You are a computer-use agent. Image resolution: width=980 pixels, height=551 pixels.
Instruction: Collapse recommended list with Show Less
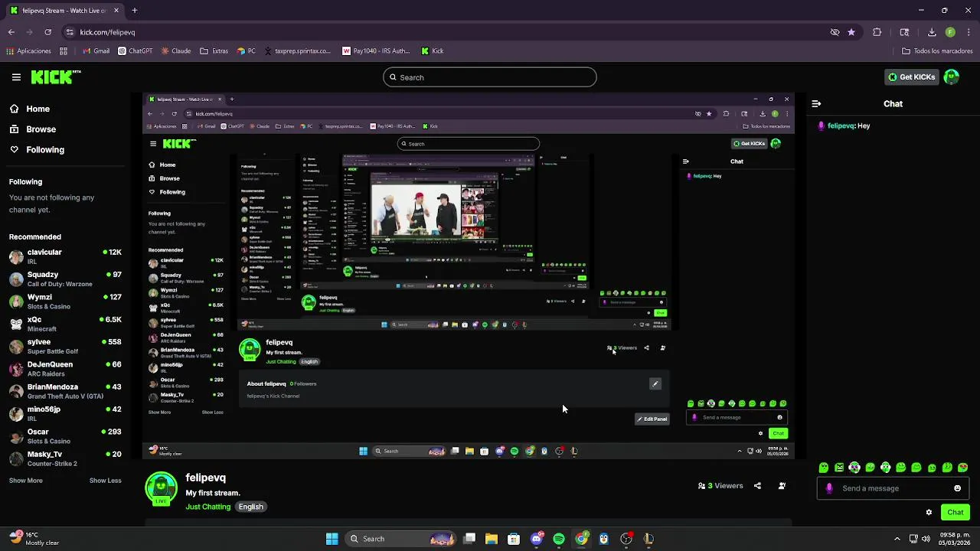[x=106, y=481]
